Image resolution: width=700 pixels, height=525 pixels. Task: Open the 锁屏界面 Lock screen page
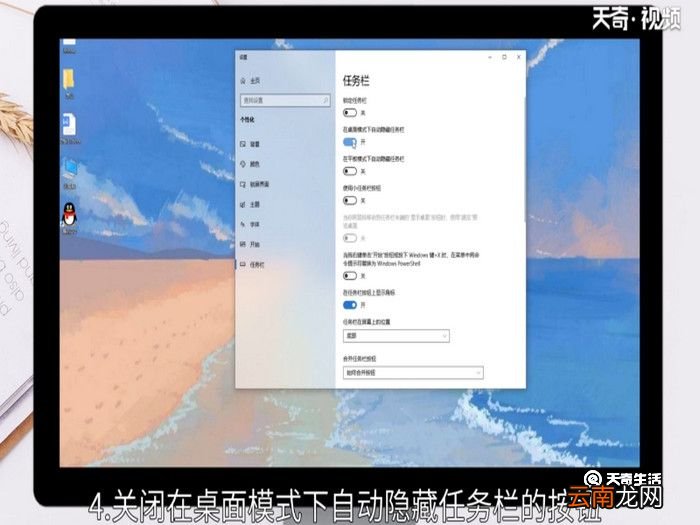click(259, 184)
